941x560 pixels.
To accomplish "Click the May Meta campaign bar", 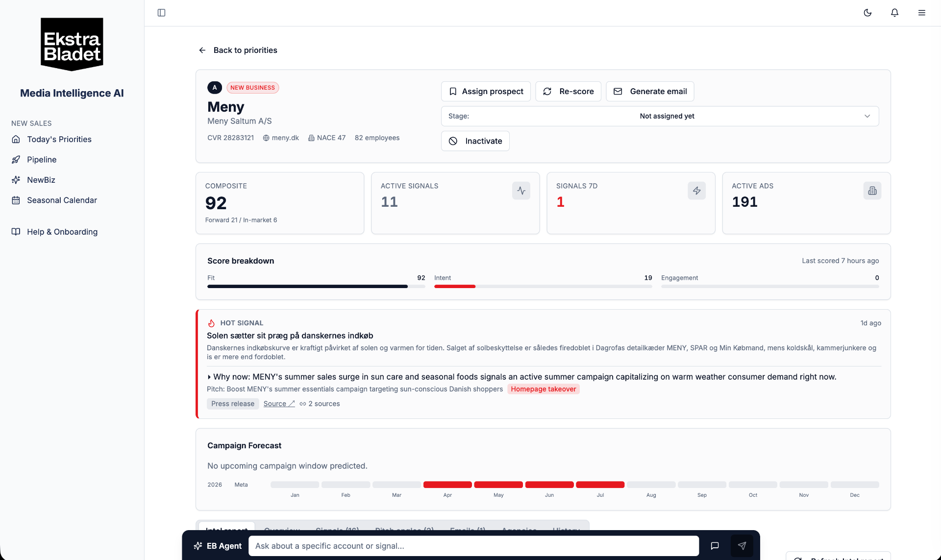I will [x=498, y=485].
